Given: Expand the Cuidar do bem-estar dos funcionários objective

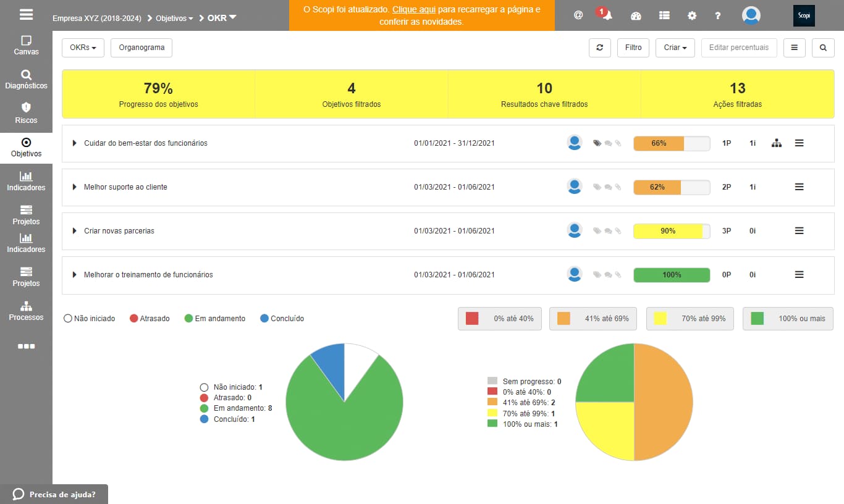Looking at the screenshot, I should coord(74,143).
